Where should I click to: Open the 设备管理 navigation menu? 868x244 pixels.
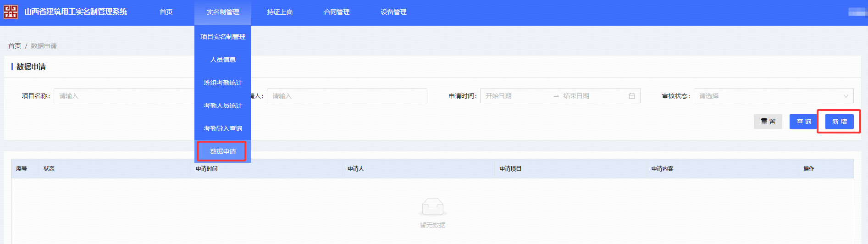[393, 12]
